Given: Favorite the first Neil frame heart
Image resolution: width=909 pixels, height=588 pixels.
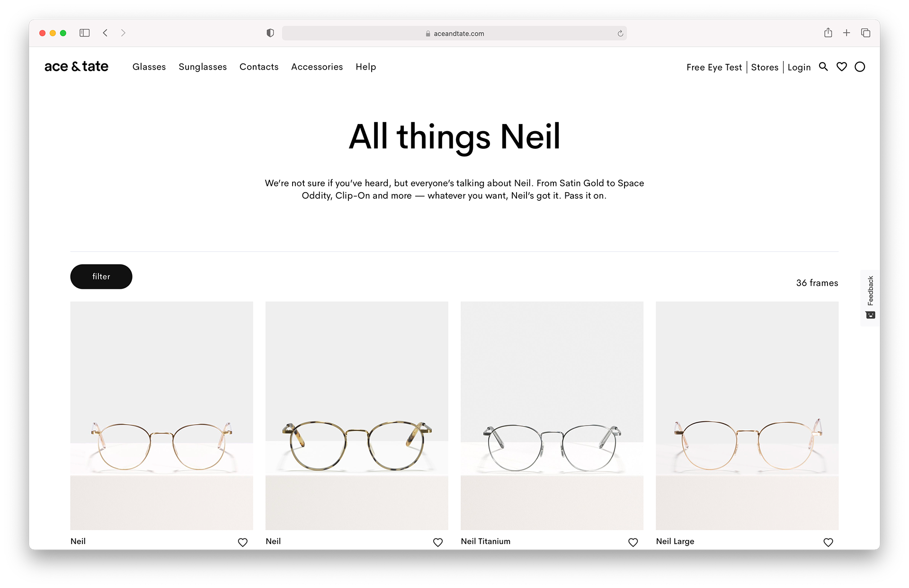Looking at the screenshot, I should 242,543.
